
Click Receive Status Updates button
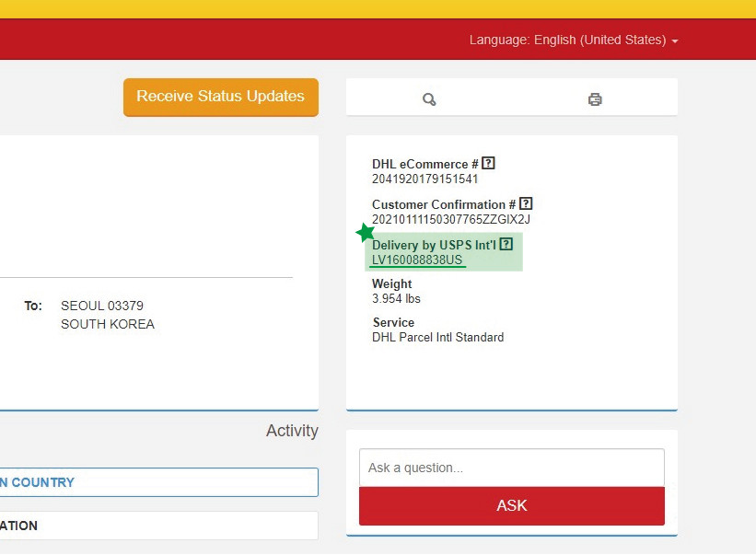point(221,98)
